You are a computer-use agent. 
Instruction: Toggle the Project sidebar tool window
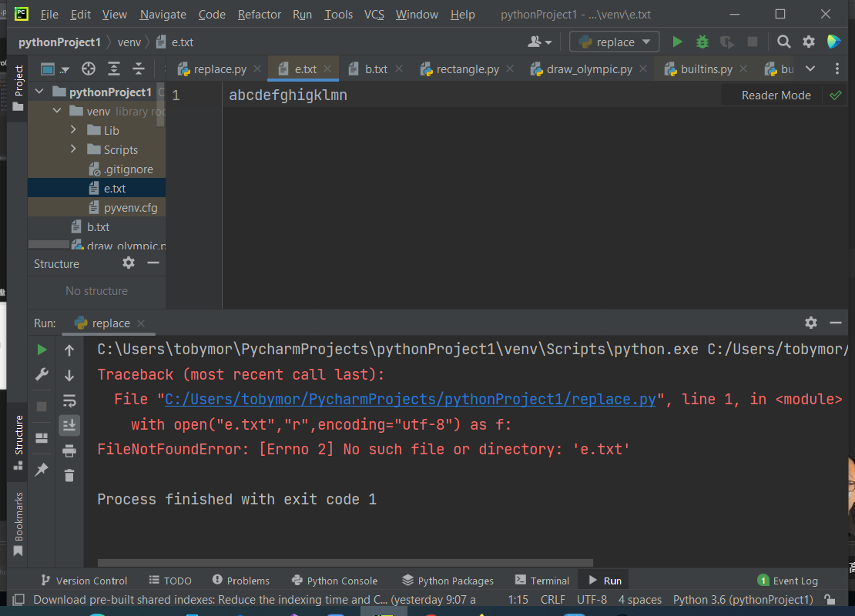click(x=18, y=87)
